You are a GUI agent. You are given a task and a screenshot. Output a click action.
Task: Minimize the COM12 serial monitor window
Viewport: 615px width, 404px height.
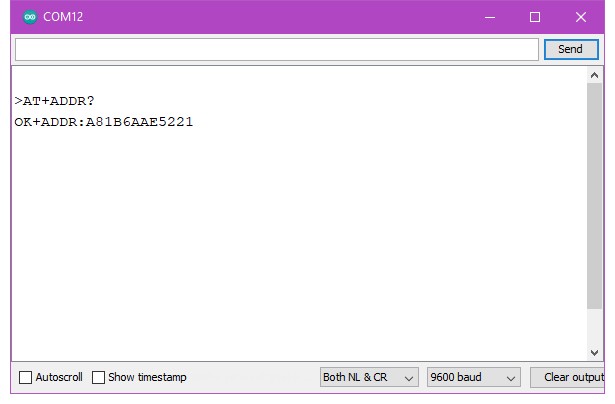click(489, 17)
